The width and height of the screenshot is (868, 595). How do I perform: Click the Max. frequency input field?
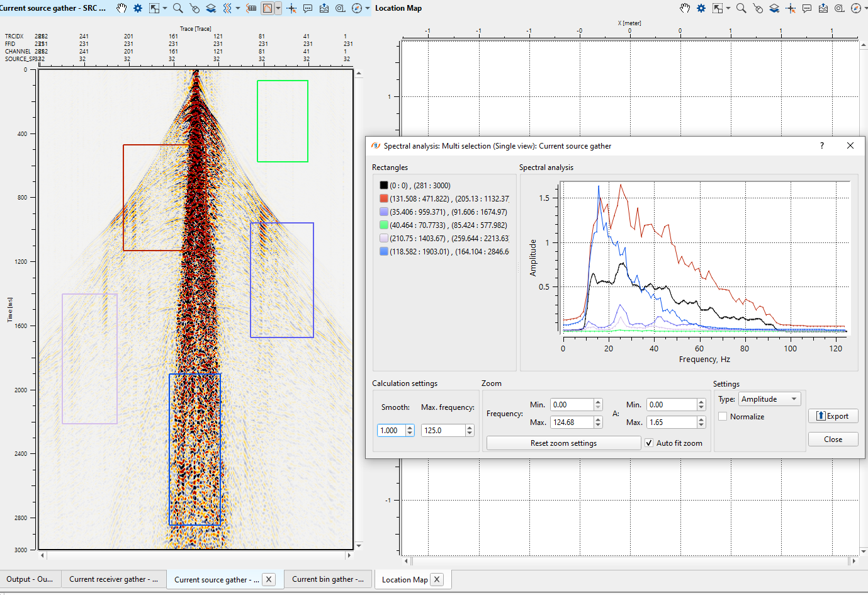tap(444, 431)
